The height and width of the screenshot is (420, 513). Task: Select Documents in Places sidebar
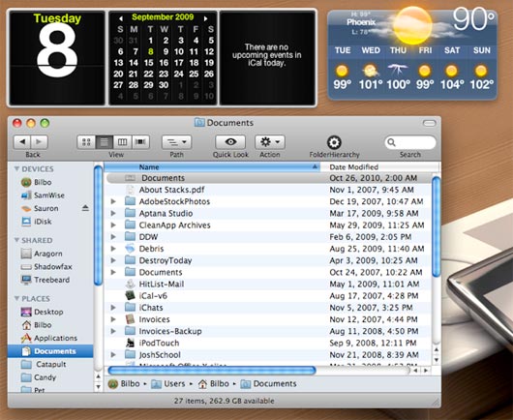50,351
